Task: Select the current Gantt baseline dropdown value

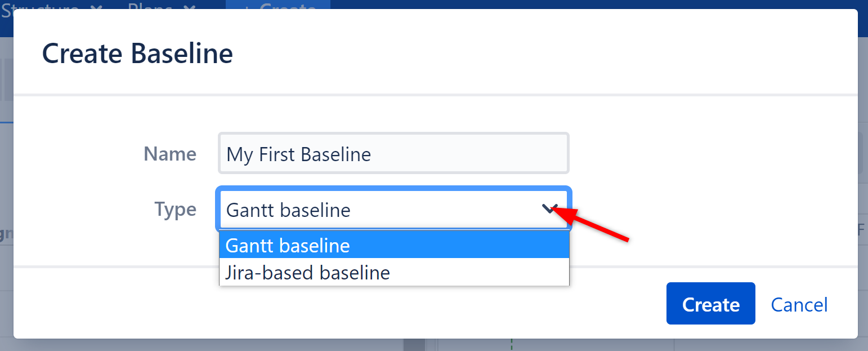Action: point(394,209)
